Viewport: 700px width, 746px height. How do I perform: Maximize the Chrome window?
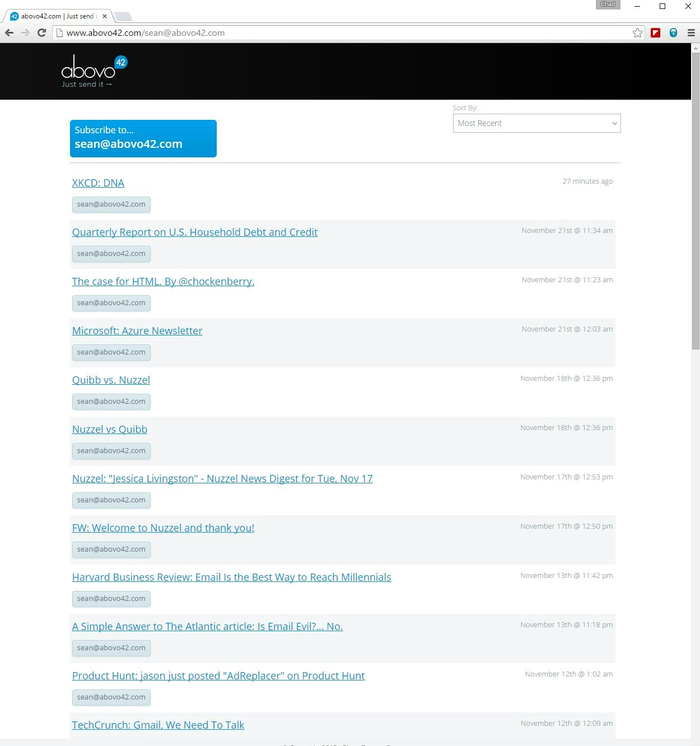[x=662, y=6]
